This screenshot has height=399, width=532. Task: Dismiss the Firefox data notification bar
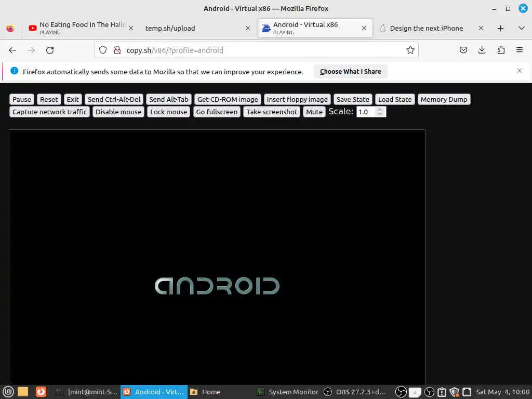[x=520, y=71]
